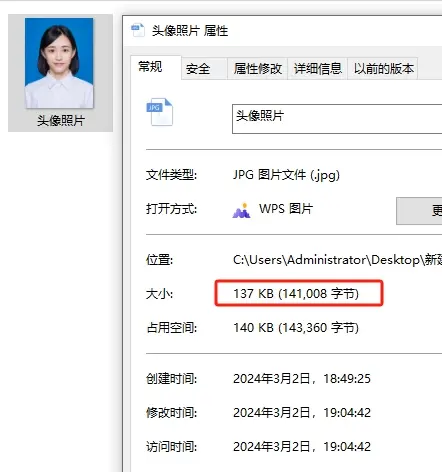Click the JPG file type icon
Image resolution: width=442 pixels, height=472 pixels.
(x=159, y=112)
